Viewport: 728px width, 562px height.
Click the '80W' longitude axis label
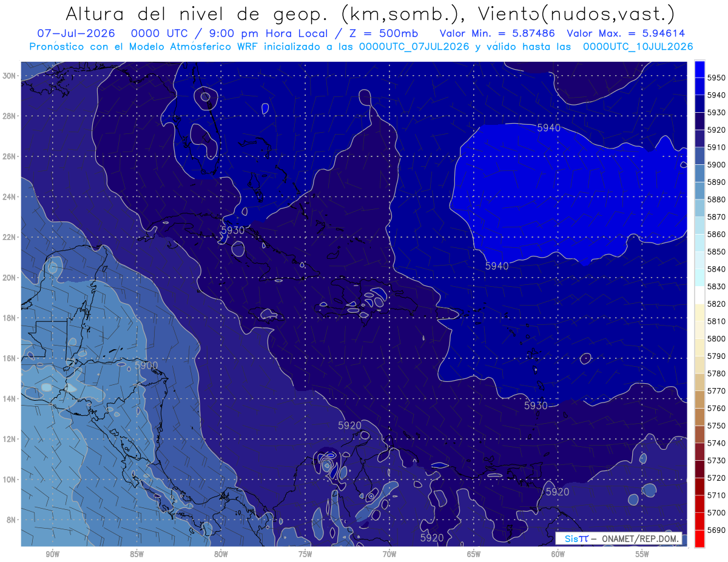click(221, 554)
